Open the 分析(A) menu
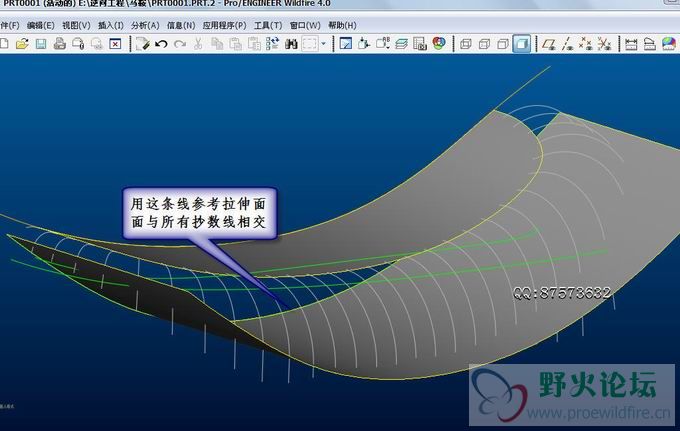 pyautogui.click(x=145, y=25)
